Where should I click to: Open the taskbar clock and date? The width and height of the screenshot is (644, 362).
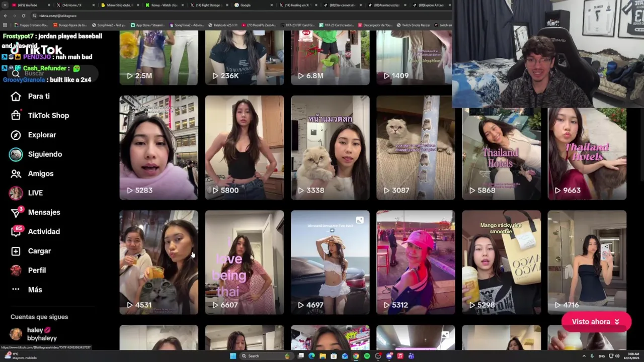(x=632, y=356)
